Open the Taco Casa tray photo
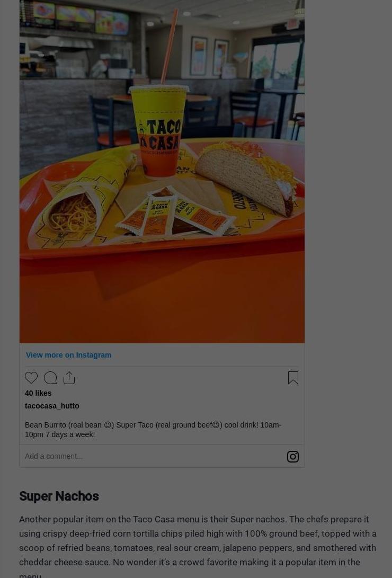This screenshot has height=578, width=392. 162,172
